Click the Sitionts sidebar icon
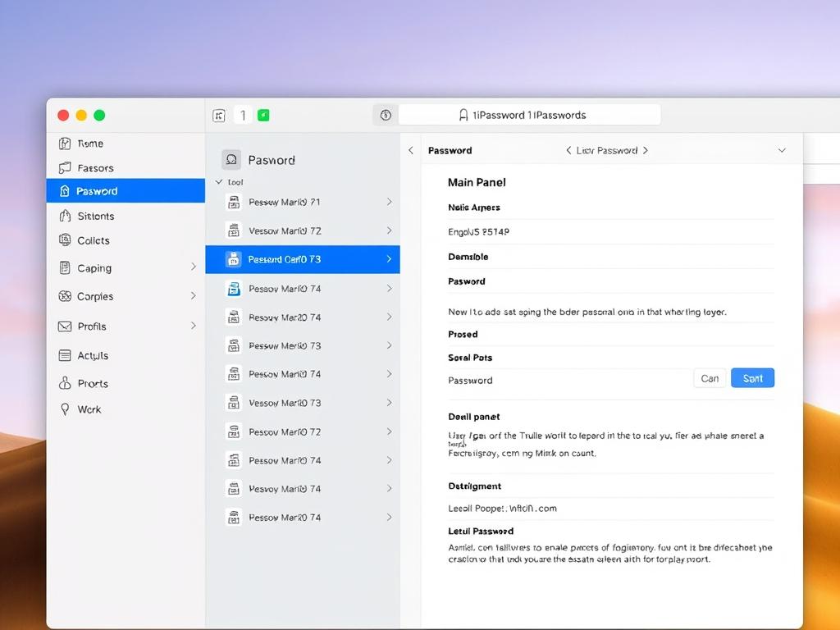 (65, 216)
